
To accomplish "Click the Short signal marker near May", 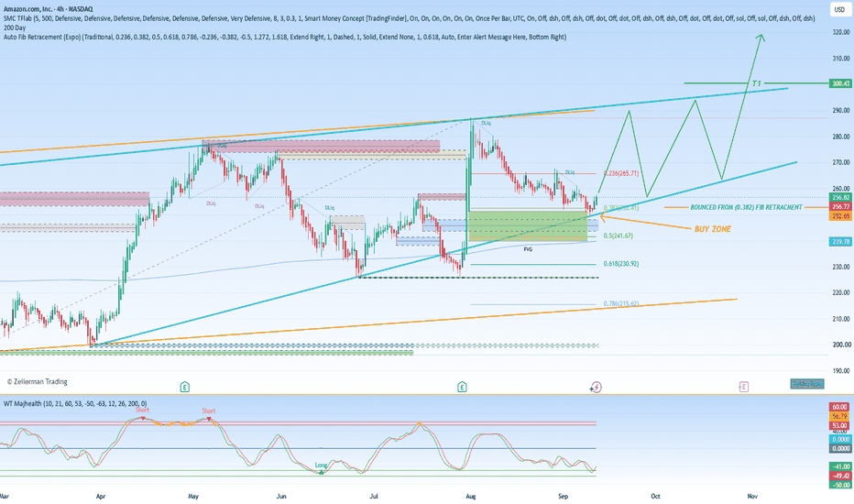I will 209,411.
